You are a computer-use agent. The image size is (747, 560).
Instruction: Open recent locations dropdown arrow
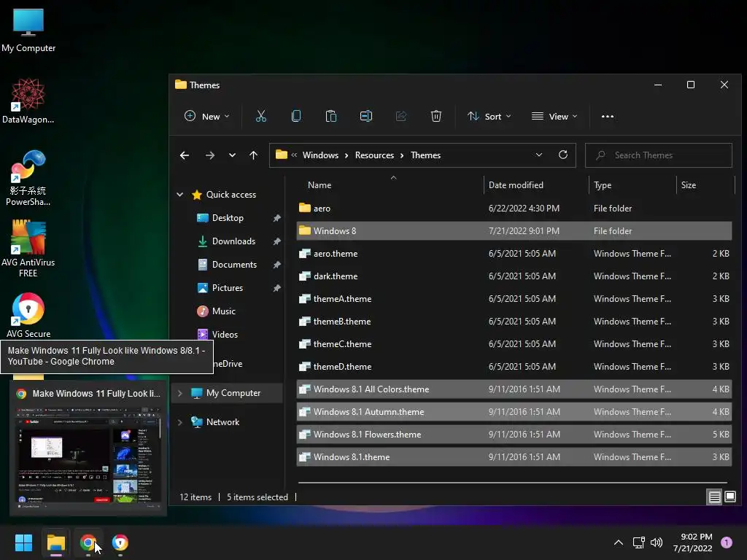(x=232, y=155)
